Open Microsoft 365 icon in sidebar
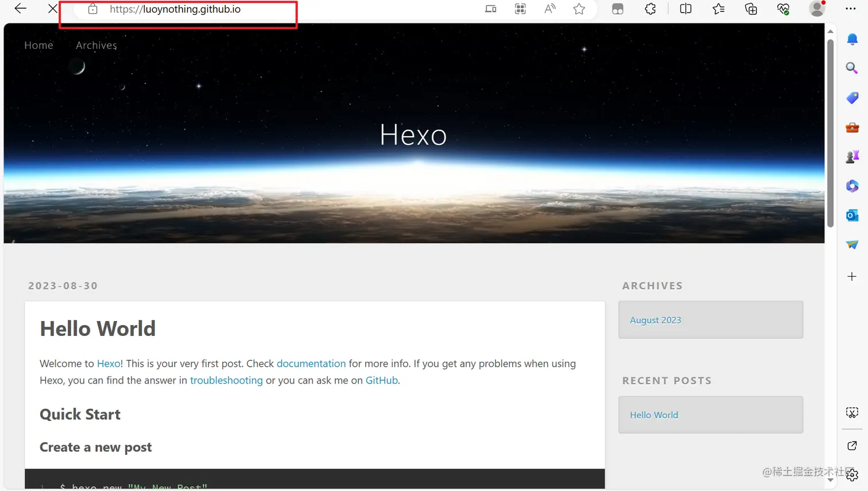The height and width of the screenshot is (491, 868). pos(852,186)
